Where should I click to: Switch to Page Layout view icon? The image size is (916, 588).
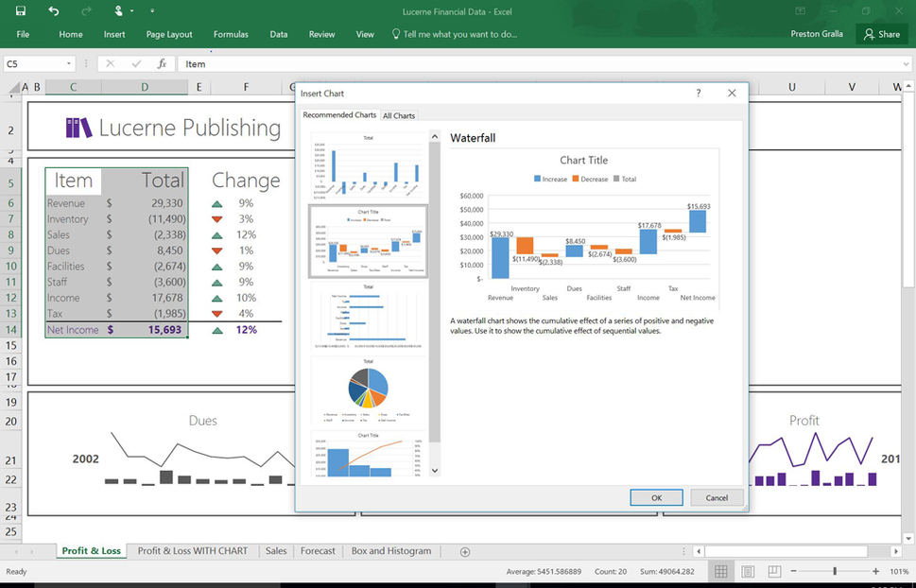tap(749, 571)
